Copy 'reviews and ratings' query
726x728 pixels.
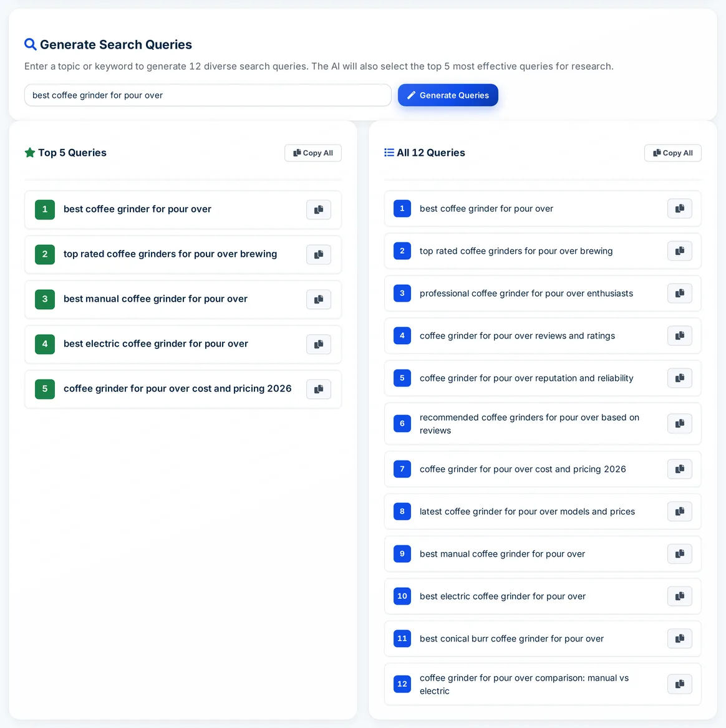click(680, 336)
